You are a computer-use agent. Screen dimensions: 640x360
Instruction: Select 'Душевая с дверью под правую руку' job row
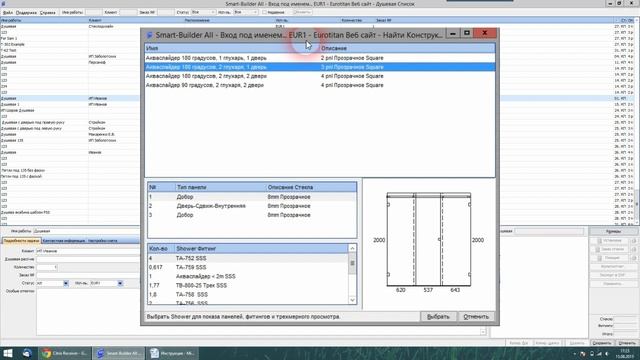[x=70, y=122]
